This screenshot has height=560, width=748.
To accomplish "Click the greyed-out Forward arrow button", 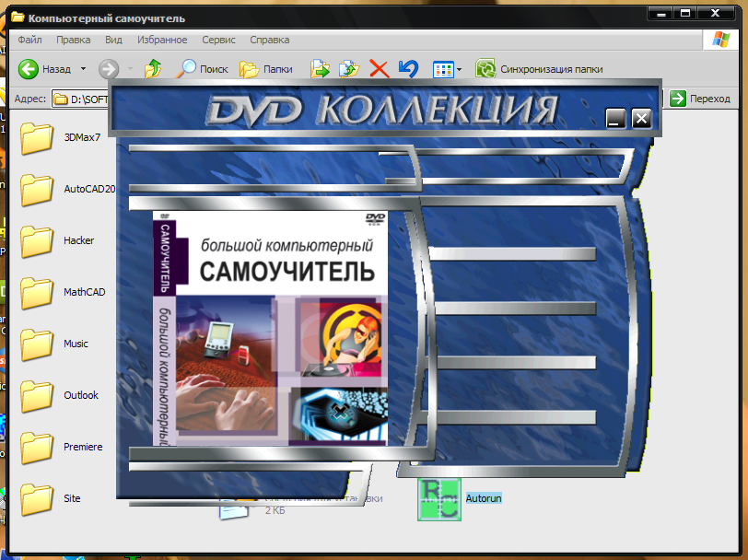I will click(109, 69).
